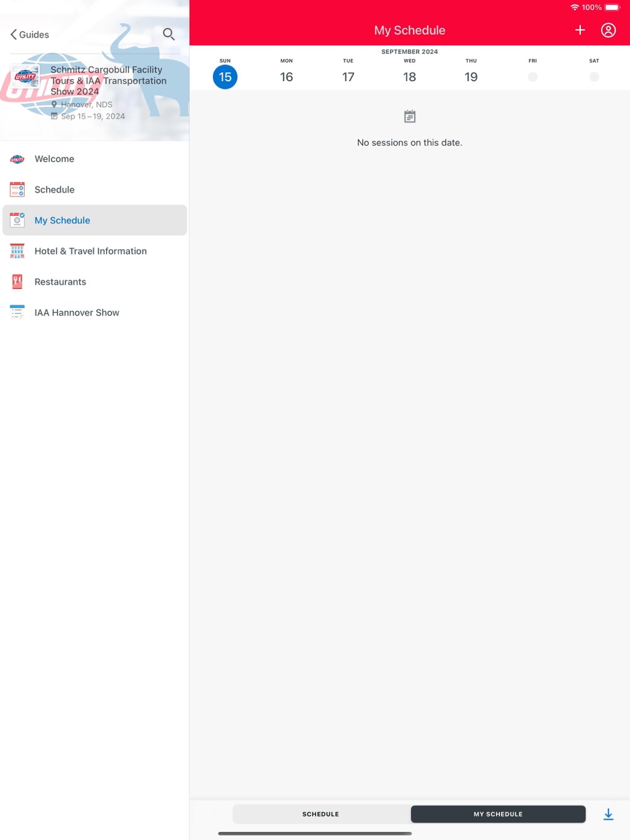Tap the download arrow icon
This screenshot has width=630, height=840.
click(609, 814)
